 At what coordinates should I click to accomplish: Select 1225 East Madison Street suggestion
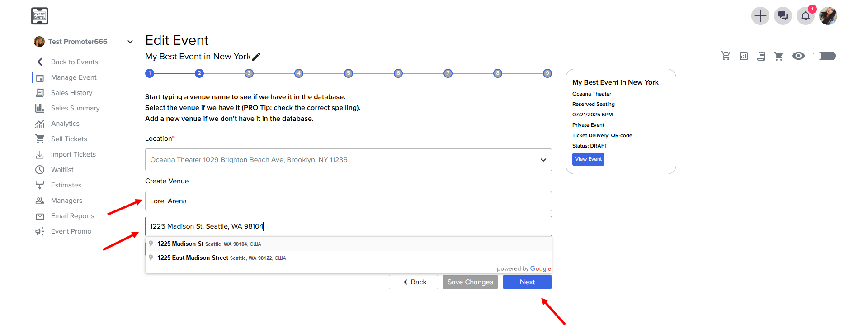coord(348,258)
